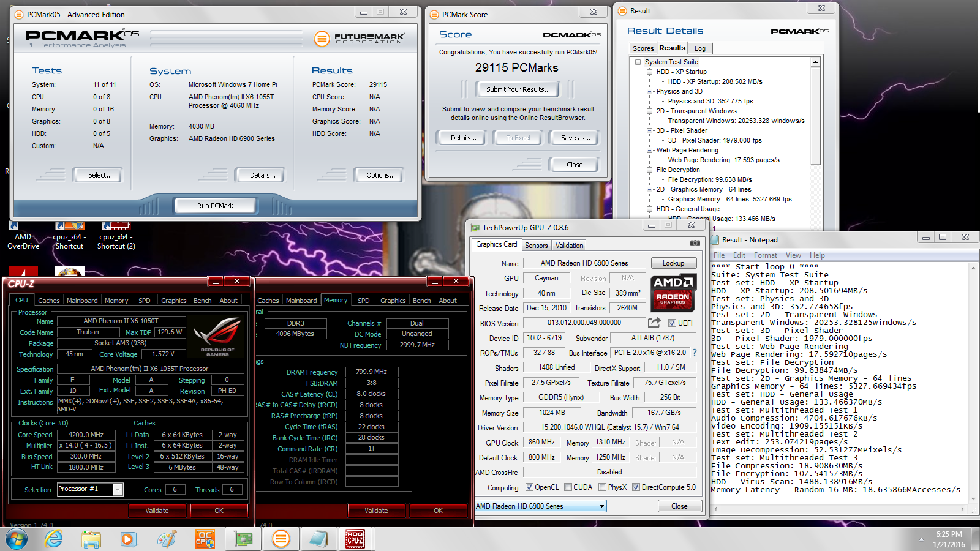Toggle the OpenCL checkbox

(x=530, y=487)
